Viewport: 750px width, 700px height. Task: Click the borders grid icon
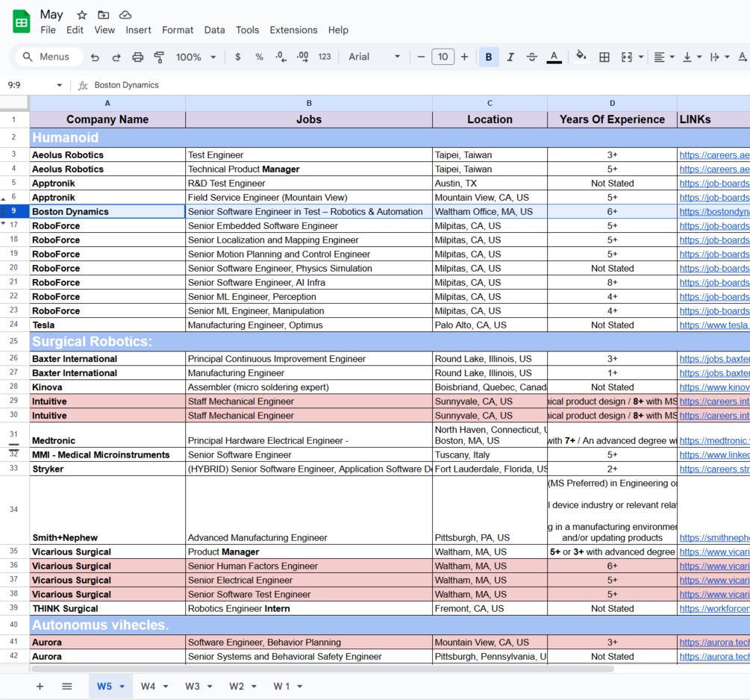click(604, 57)
